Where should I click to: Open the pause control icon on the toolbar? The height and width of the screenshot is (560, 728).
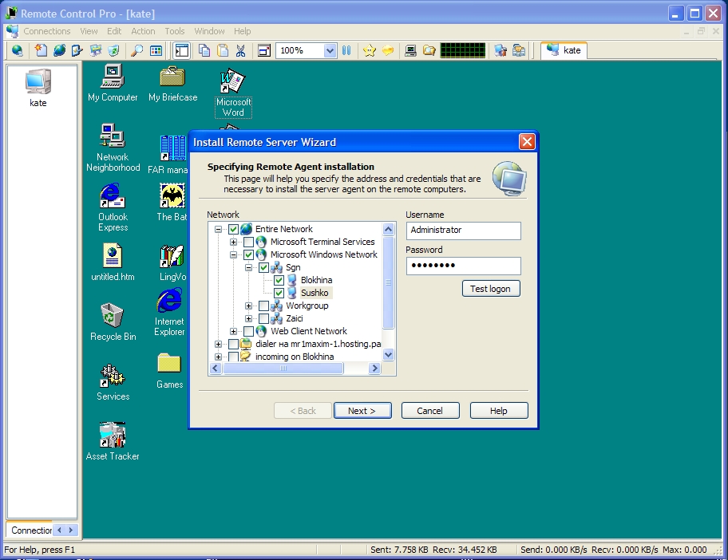[x=346, y=49]
